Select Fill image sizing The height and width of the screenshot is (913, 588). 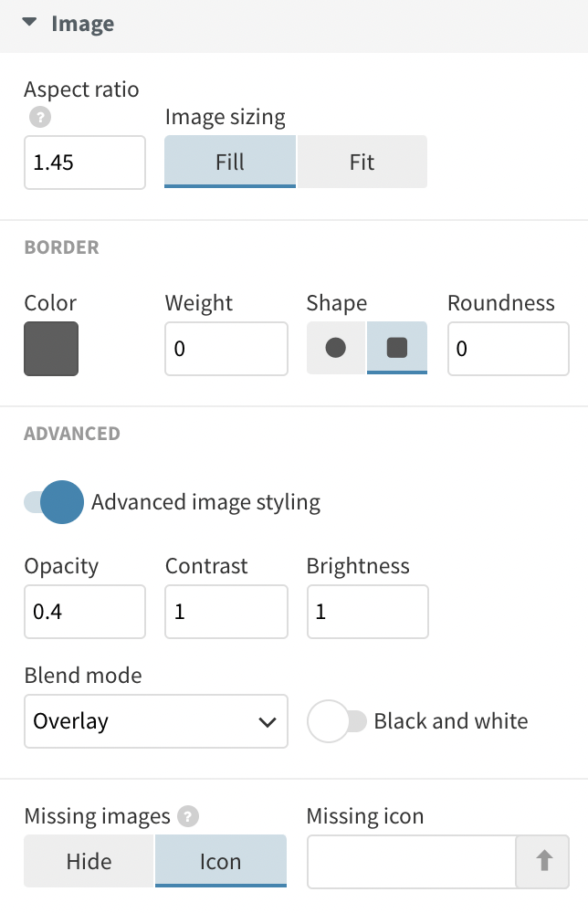click(229, 162)
